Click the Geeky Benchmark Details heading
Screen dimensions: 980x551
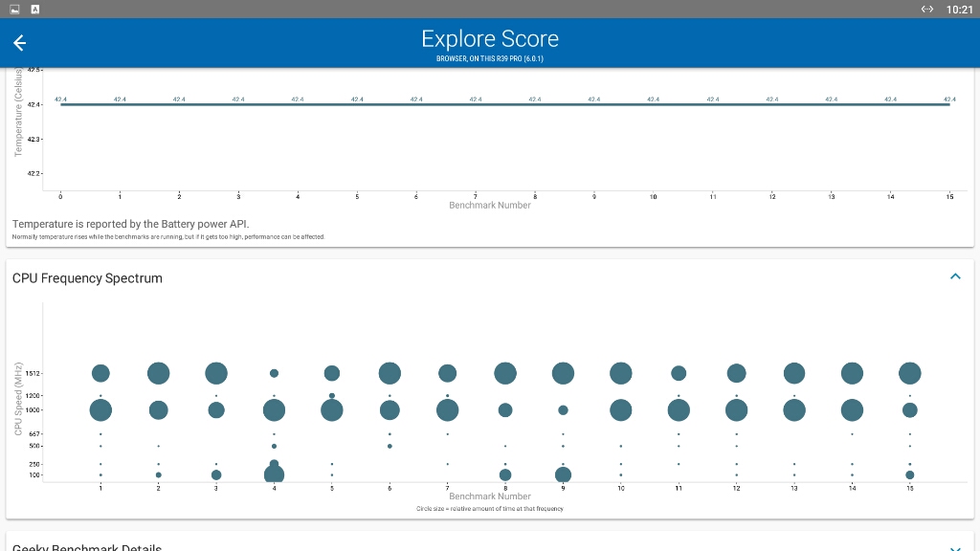(x=87, y=547)
